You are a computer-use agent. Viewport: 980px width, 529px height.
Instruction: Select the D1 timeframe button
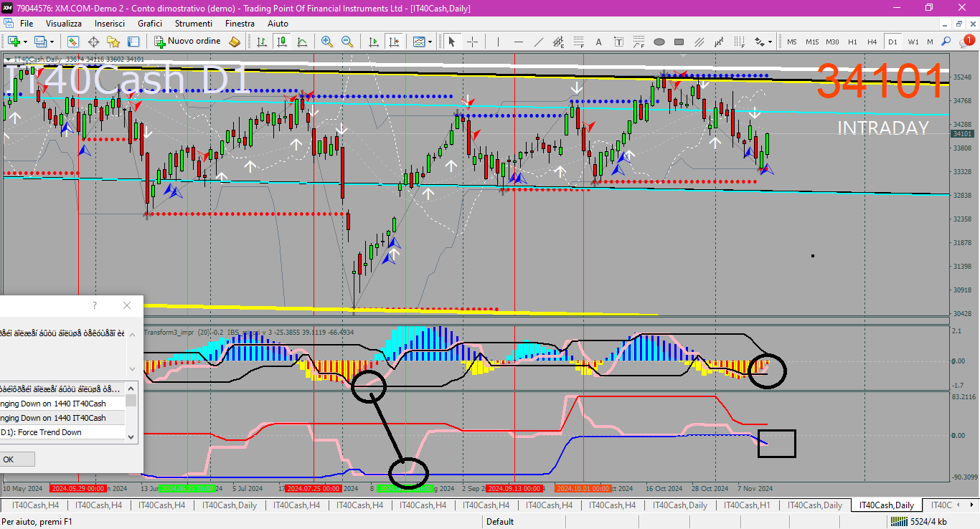tap(892, 42)
